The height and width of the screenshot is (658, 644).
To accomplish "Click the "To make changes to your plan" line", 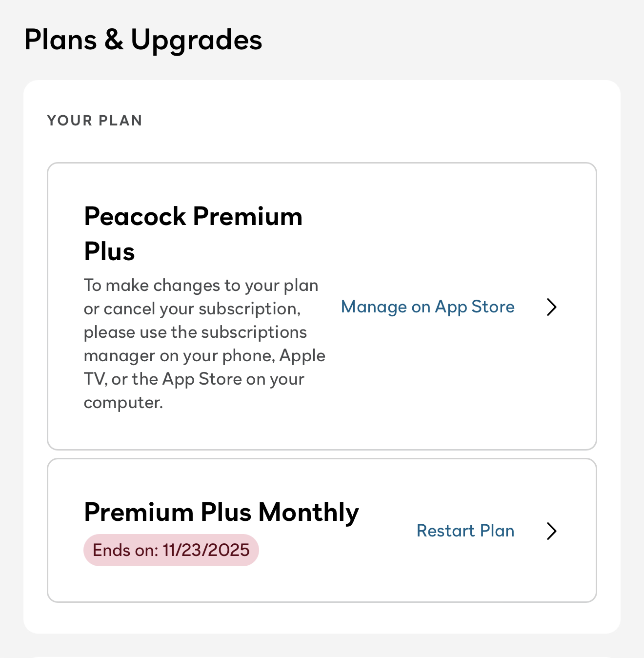I will [x=201, y=285].
